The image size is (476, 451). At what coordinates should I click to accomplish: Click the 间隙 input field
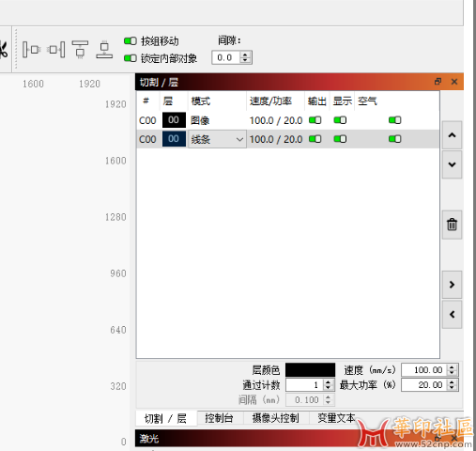[x=226, y=57]
